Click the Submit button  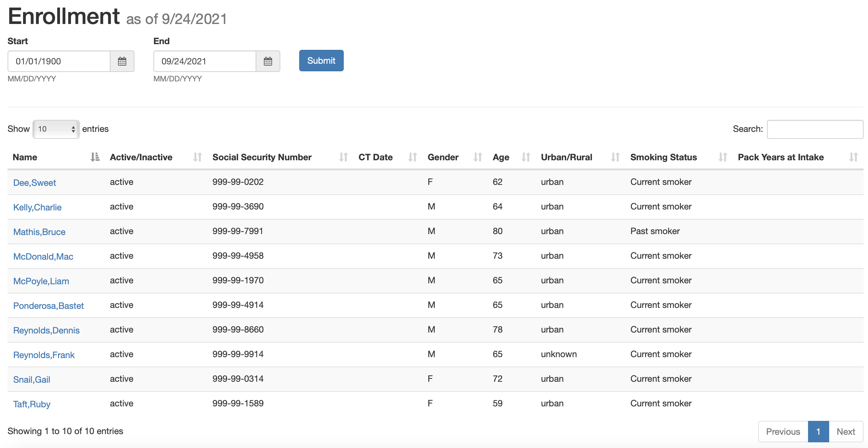point(321,61)
